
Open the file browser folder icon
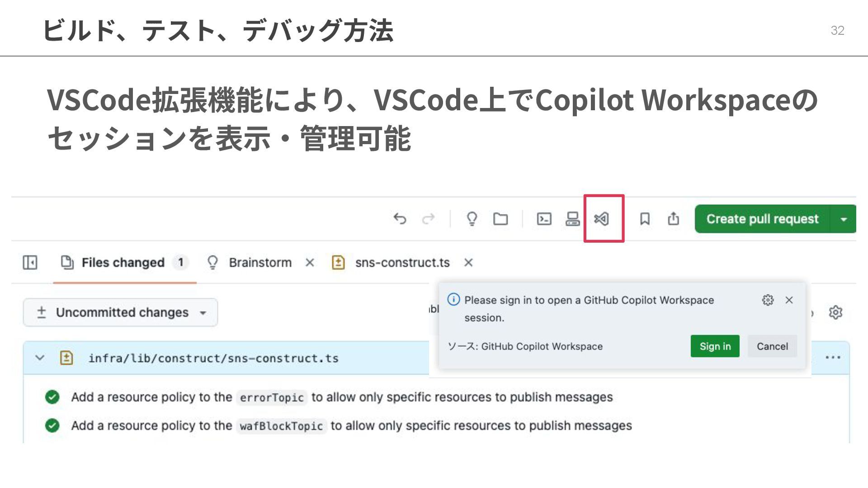coord(500,219)
